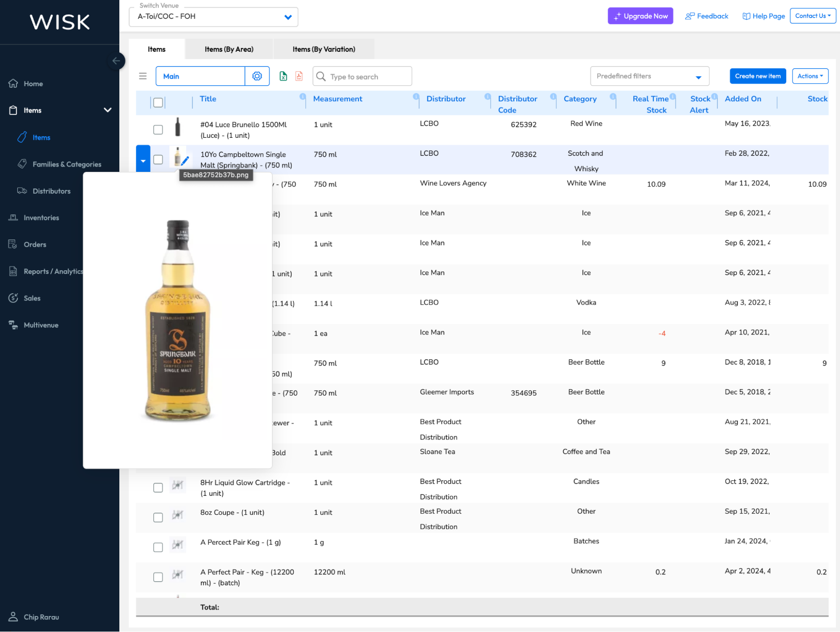
Task: Open the Actions dropdown
Action: [810, 76]
